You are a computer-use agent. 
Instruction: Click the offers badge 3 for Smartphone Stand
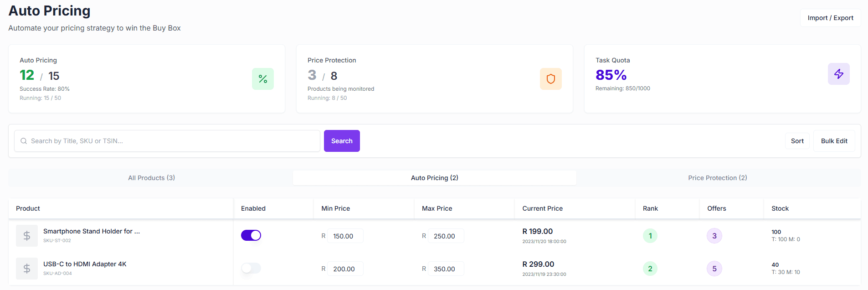[714, 236]
